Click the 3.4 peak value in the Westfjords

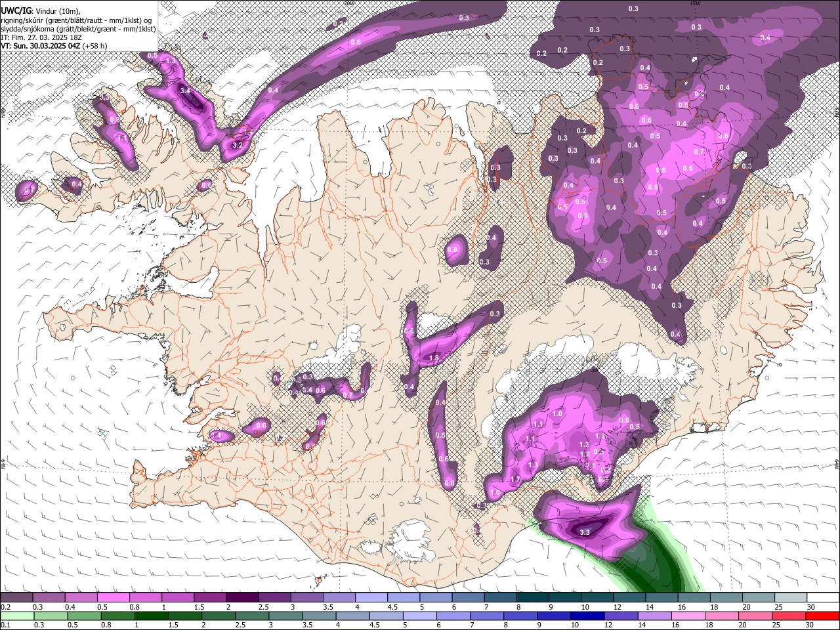click(184, 91)
